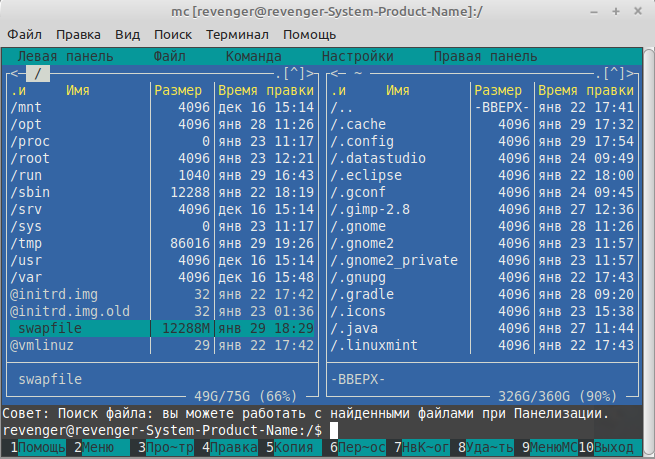Click the 5 Копия function key button
The image size is (655, 459).
pyautogui.click(x=290, y=447)
